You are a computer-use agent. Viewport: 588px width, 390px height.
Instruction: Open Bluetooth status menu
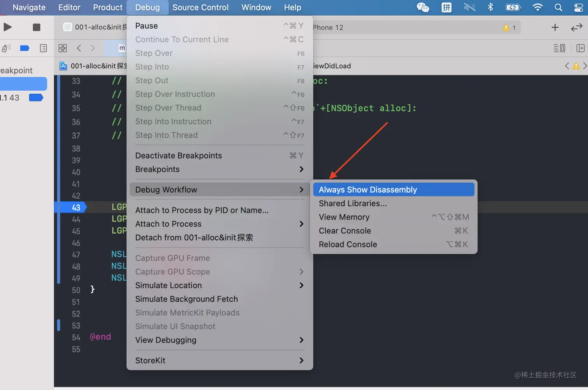tap(490, 7)
